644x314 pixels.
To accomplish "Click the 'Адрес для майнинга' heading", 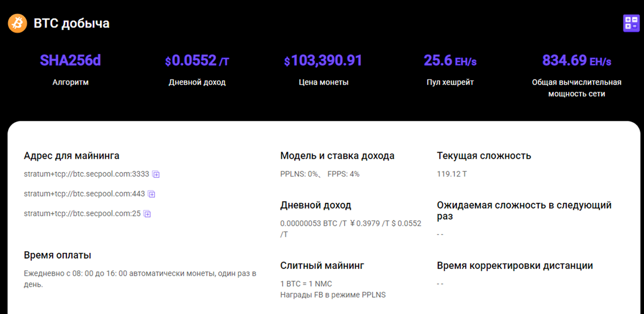I will (x=72, y=156).
